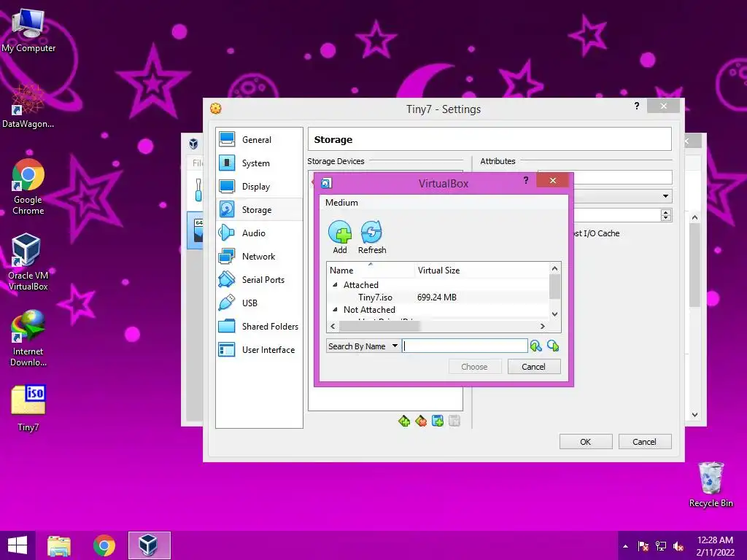The image size is (747, 560).
Task: Click the add storage controller icon
Action: click(x=404, y=421)
